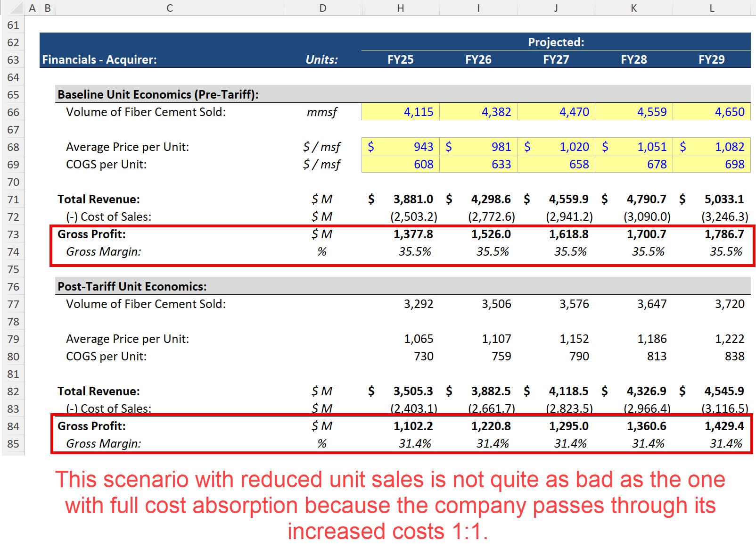Click the FY27 Gross Profit value 1,618.8
The image size is (756, 558).
[x=569, y=234]
